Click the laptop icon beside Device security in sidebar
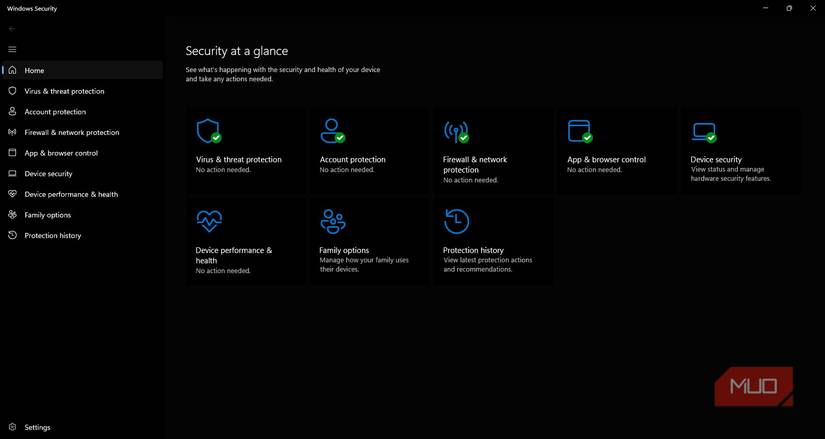The width and height of the screenshot is (825, 439). 13,174
